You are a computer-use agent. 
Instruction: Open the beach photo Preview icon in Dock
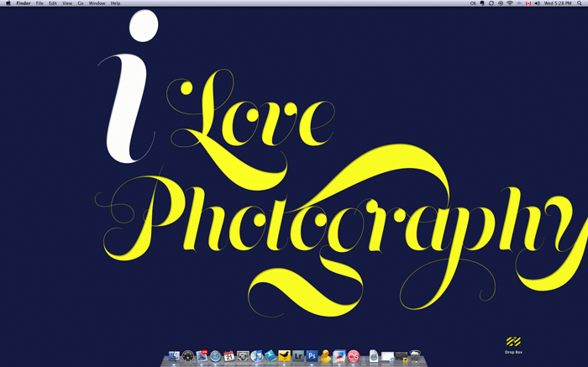[x=339, y=356]
